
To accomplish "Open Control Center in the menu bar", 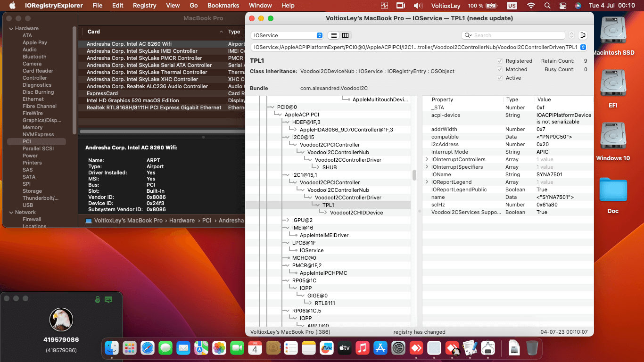I will pyautogui.click(x=563, y=6).
